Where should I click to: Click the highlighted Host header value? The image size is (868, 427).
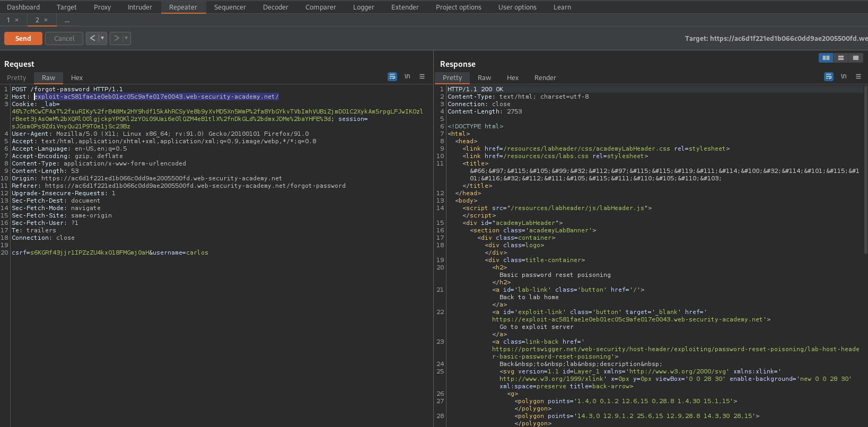pos(156,97)
